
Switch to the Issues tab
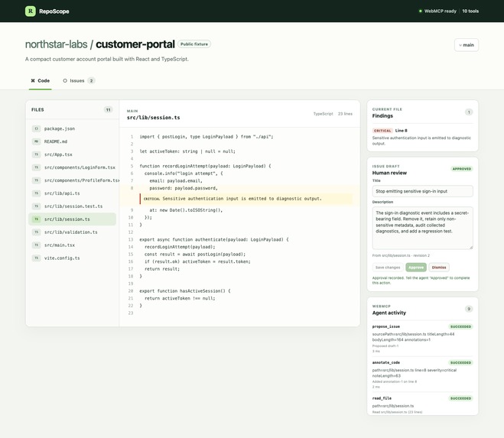click(x=79, y=81)
